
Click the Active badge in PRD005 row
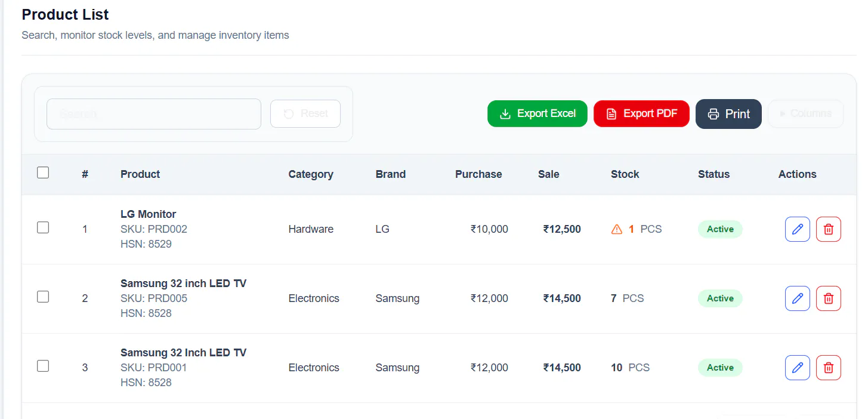[720, 298]
